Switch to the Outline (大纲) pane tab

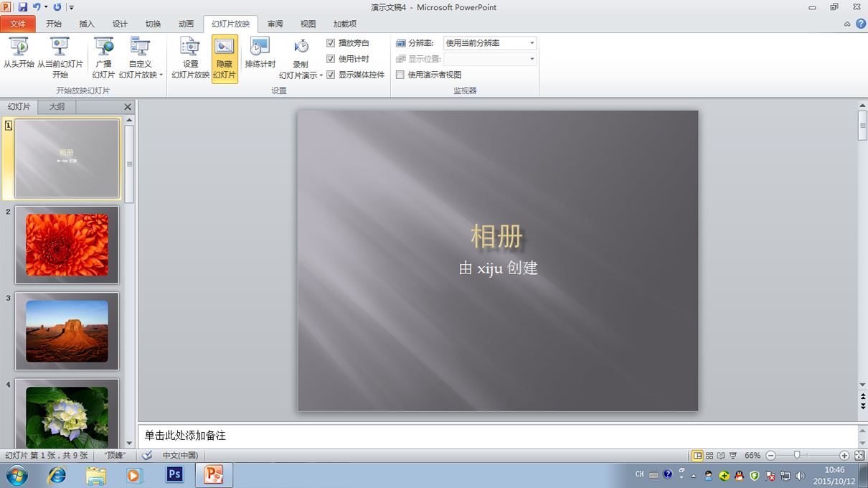pyautogui.click(x=57, y=107)
